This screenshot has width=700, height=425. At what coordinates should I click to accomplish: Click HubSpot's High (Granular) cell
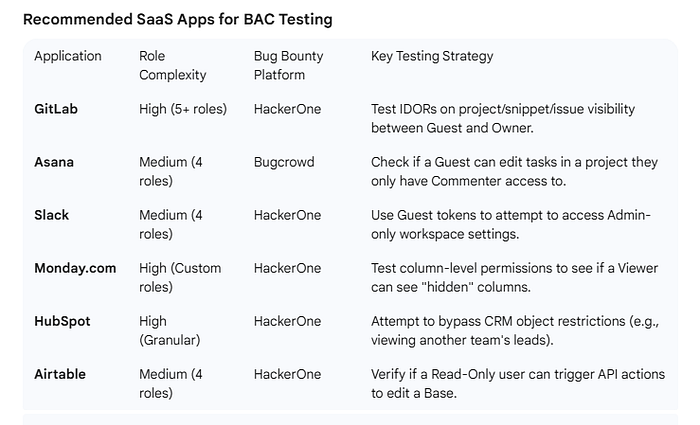pyautogui.click(x=170, y=330)
